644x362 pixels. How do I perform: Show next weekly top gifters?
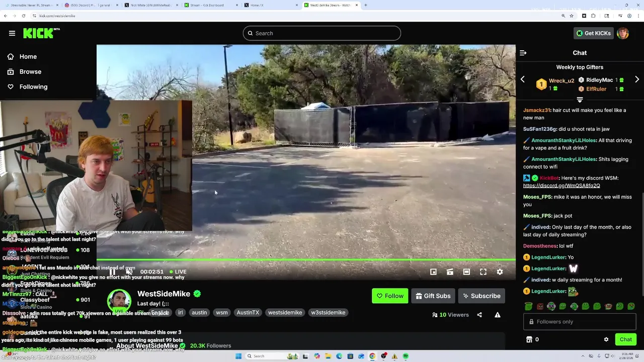[x=637, y=79]
